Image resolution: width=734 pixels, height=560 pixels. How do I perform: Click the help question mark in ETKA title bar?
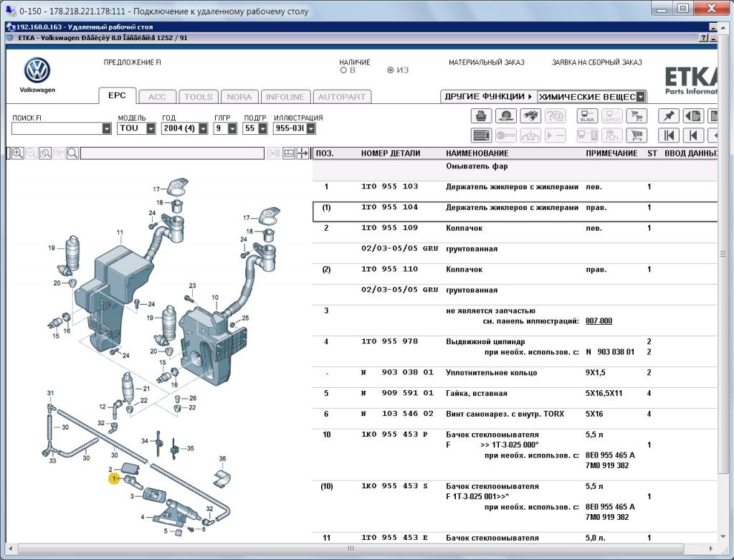coord(704,38)
